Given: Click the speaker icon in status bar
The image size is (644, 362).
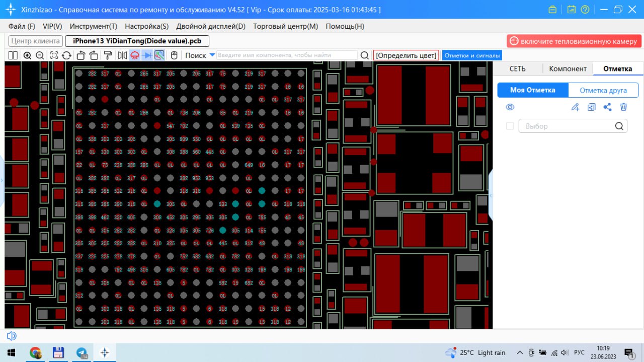Looking at the screenshot, I should (x=11, y=336).
